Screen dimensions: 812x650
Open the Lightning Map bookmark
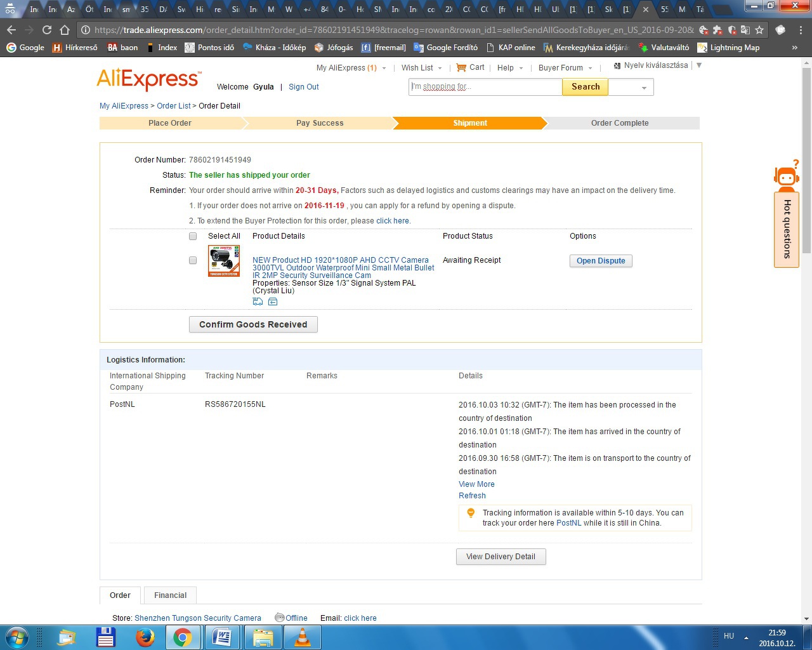(x=728, y=48)
